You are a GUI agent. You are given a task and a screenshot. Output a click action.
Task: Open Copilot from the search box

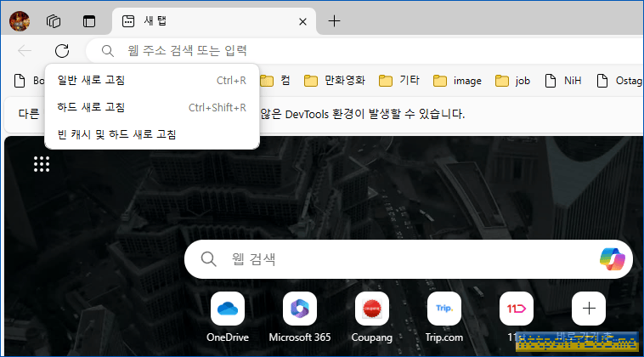[x=612, y=259]
